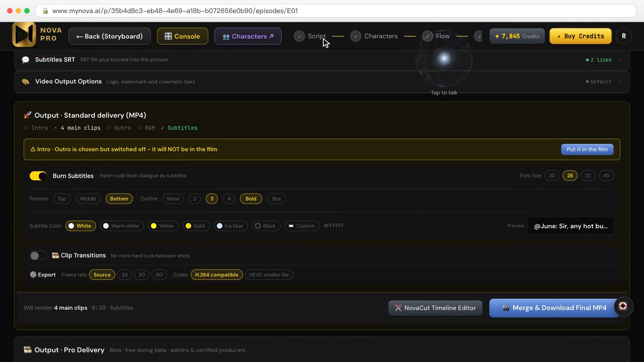The width and height of the screenshot is (644, 362).
Task: Open the R user avatar menu
Action: click(624, 36)
